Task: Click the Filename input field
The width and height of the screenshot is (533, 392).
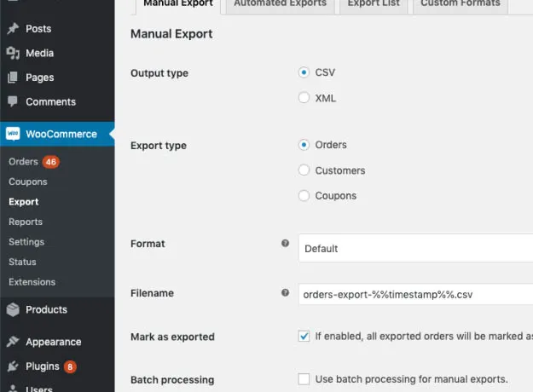Action: point(415,295)
